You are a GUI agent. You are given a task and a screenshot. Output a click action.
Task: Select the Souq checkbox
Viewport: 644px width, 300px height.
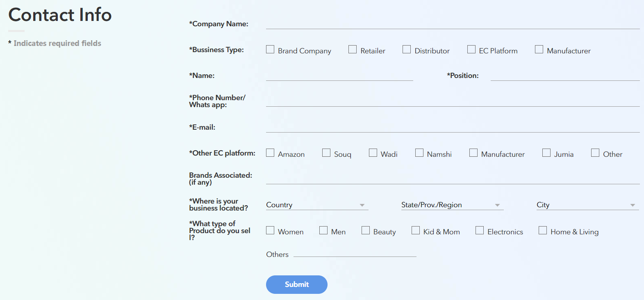click(326, 153)
